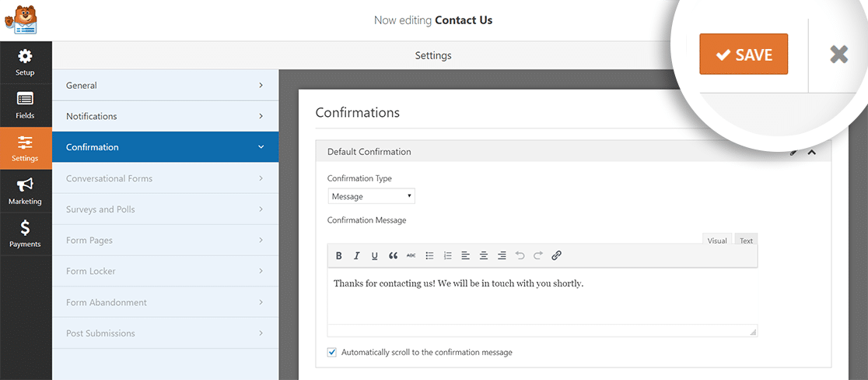Save the Contact Us form
The image size is (868, 380).
[x=744, y=54]
